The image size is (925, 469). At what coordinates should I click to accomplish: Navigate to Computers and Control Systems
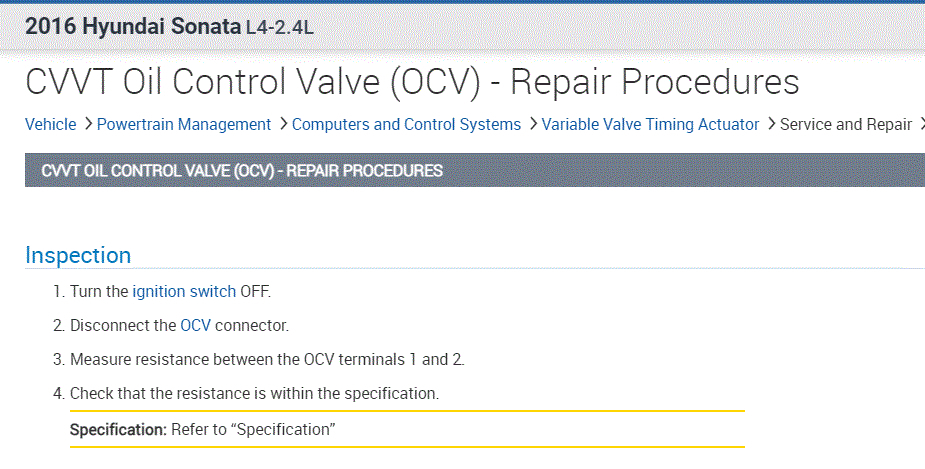pos(406,124)
